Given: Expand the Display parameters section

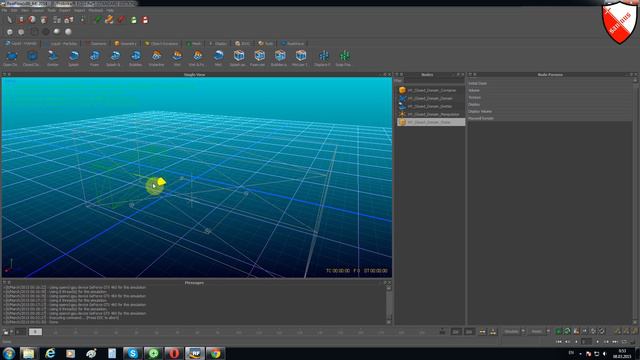Looking at the screenshot, I should click(550, 104).
